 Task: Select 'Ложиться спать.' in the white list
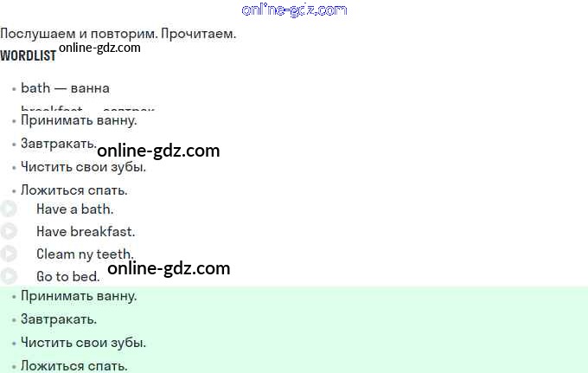click(73, 190)
